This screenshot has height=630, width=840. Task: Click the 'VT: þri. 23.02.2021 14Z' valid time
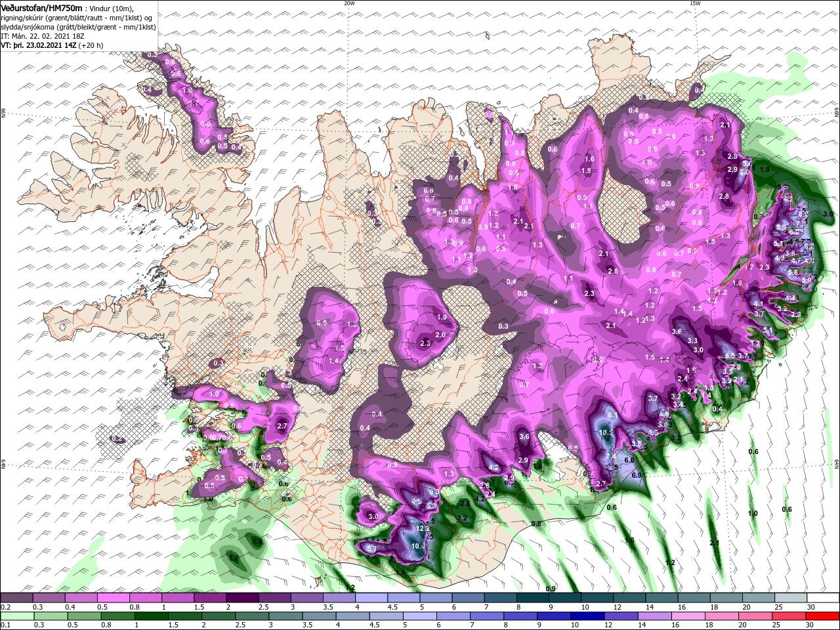[39, 46]
